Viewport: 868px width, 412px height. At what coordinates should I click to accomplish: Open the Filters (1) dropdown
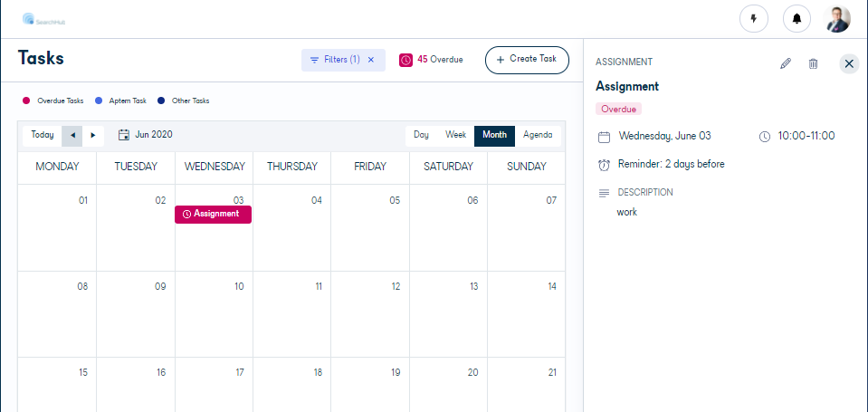[x=336, y=60]
